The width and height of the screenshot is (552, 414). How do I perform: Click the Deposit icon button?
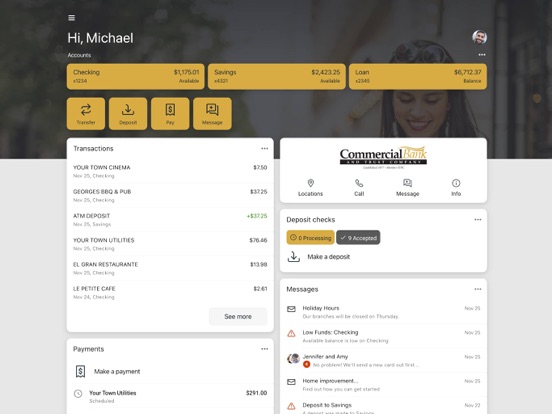tap(128, 114)
